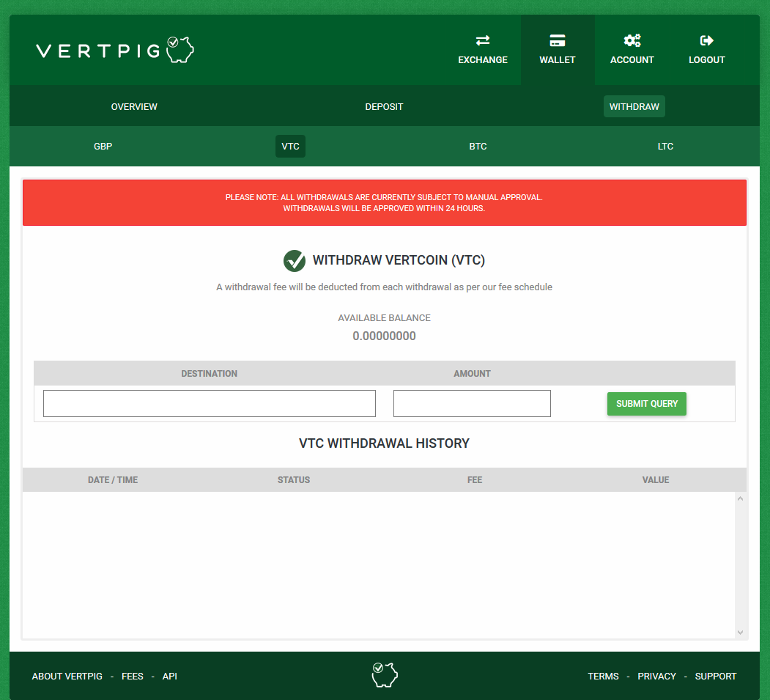The width and height of the screenshot is (770, 700).
Task: Click the Submit Query button
Action: (647, 404)
